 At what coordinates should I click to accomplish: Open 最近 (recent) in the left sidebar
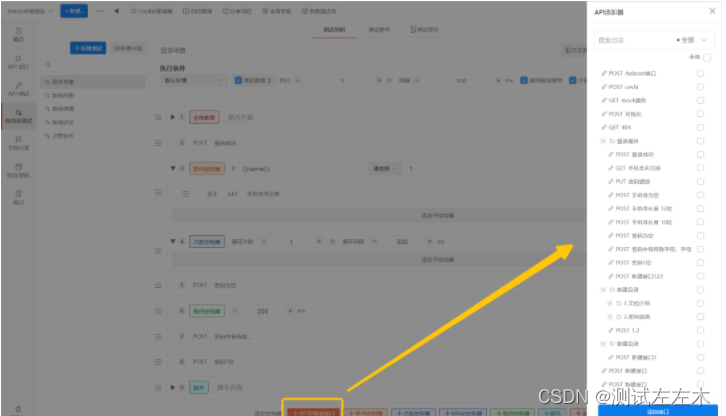[19, 35]
